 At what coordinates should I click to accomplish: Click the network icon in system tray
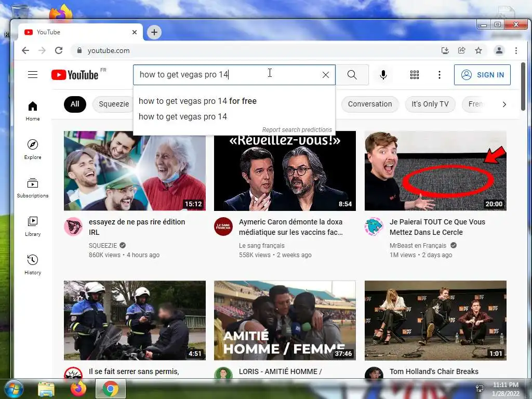[480, 389]
